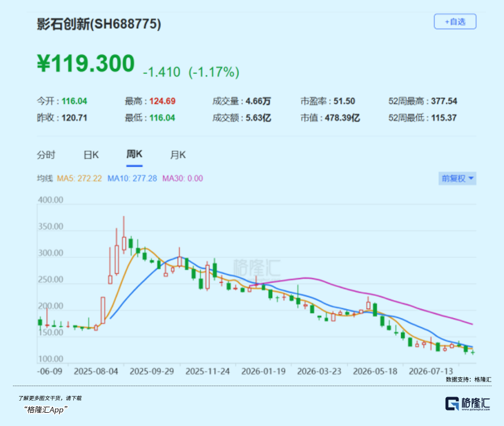
Task: Click the 市盈率 value 51.50
Action: click(344, 101)
